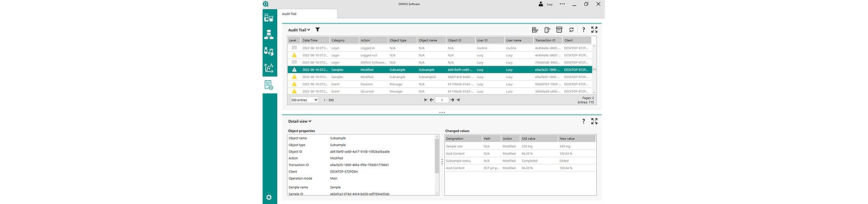Sort by the Date/Time column header
Image resolution: width=868 pixels, height=204 pixels.
click(x=315, y=40)
